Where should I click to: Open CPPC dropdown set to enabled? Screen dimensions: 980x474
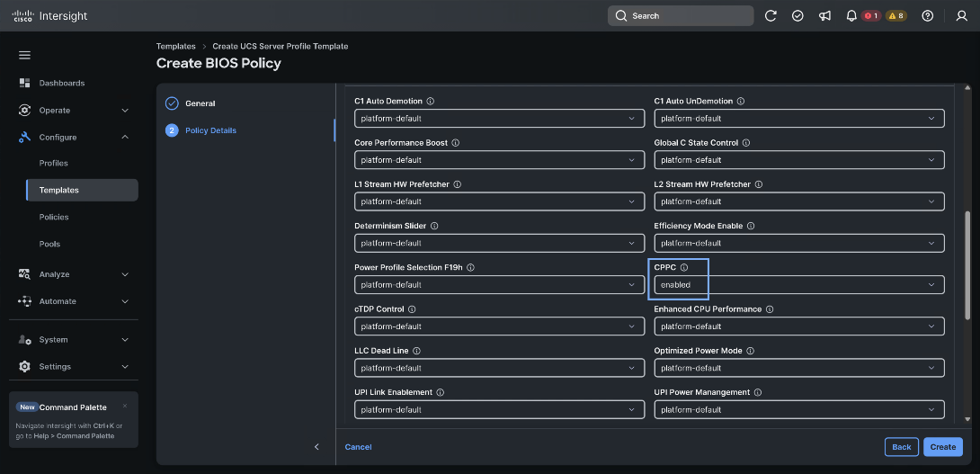[x=799, y=284]
